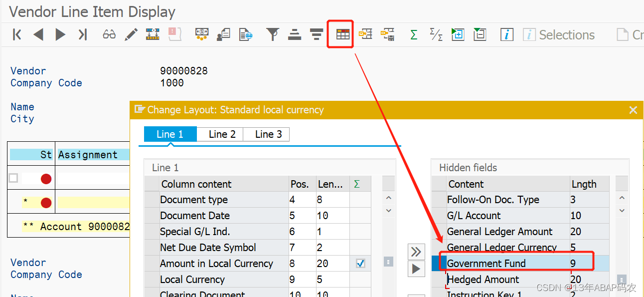644x297 pixels.
Task: Click the information (i) toolbar icon
Action: tap(506, 34)
